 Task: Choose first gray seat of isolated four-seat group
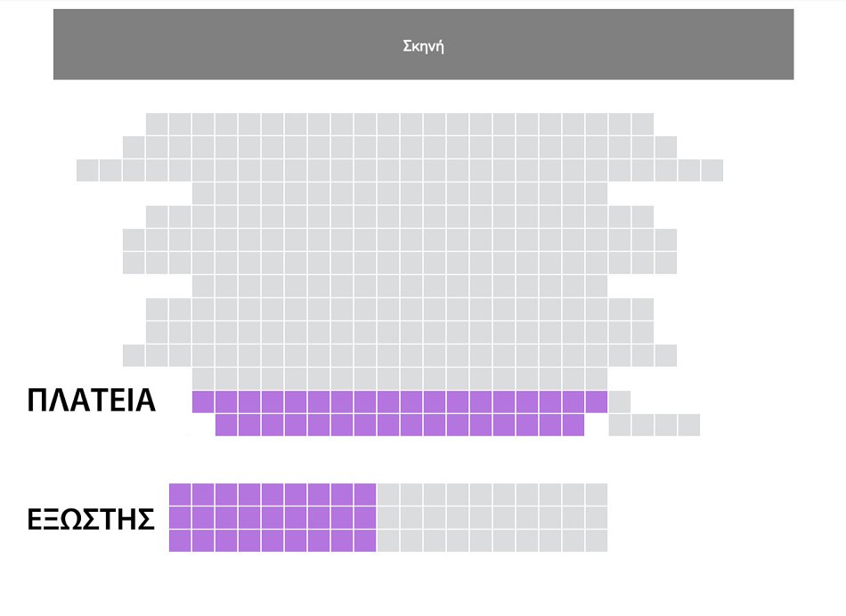pyautogui.click(x=620, y=425)
